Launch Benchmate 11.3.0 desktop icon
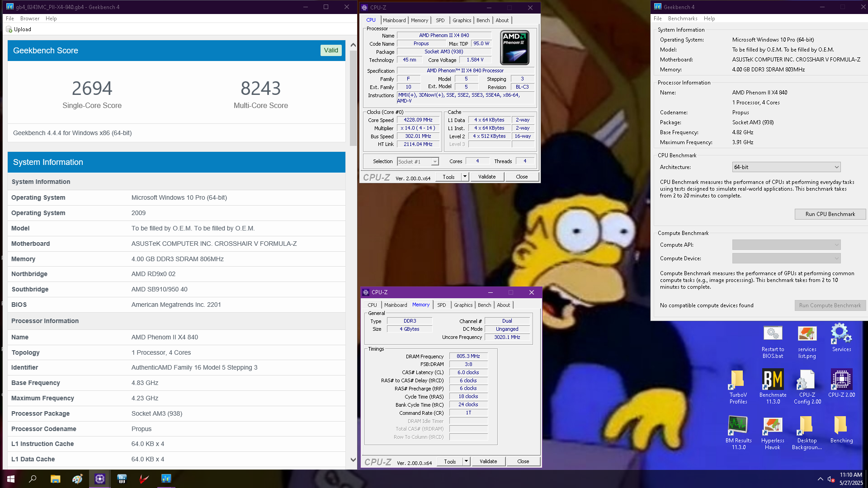Screen dimensions: 868x488 pyautogui.click(x=773, y=387)
